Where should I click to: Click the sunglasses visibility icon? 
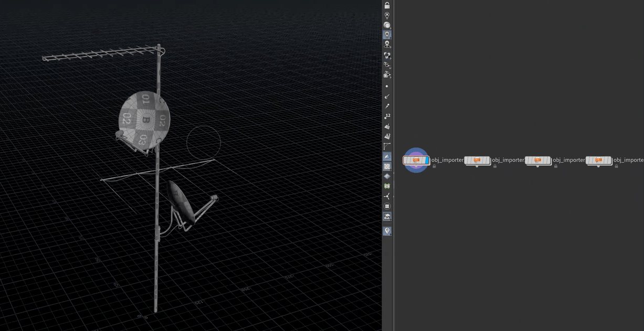(387, 65)
